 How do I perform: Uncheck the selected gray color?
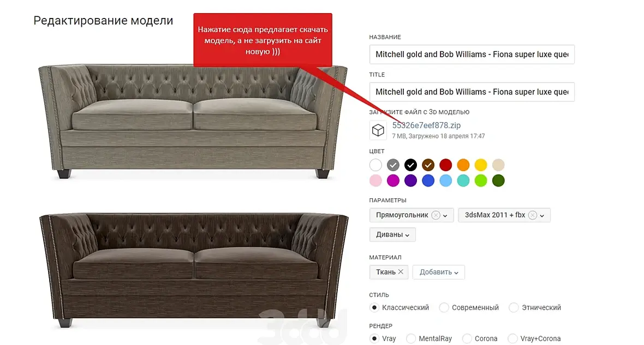click(393, 165)
